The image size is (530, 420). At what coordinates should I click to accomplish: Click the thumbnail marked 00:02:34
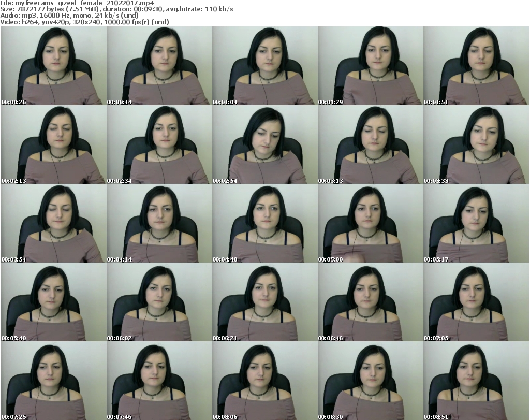pos(159,144)
